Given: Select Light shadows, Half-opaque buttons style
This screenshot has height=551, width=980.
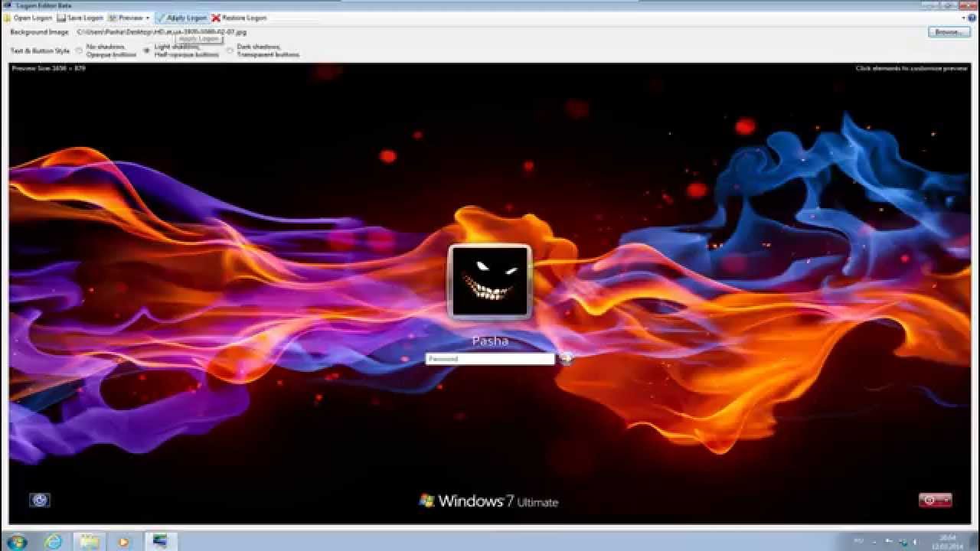Looking at the screenshot, I should click(x=181, y=51).
